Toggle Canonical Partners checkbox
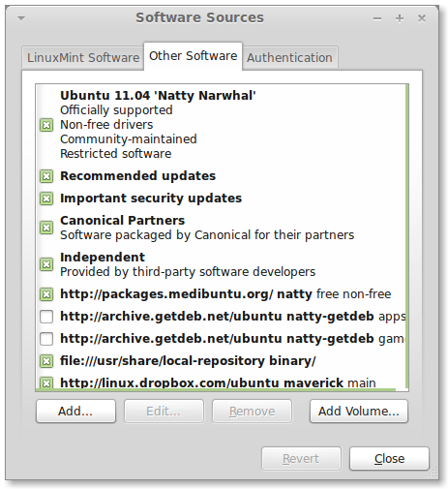Image resolution: width=448 pixels, height=489 pixels. click(x=46, y=228)
